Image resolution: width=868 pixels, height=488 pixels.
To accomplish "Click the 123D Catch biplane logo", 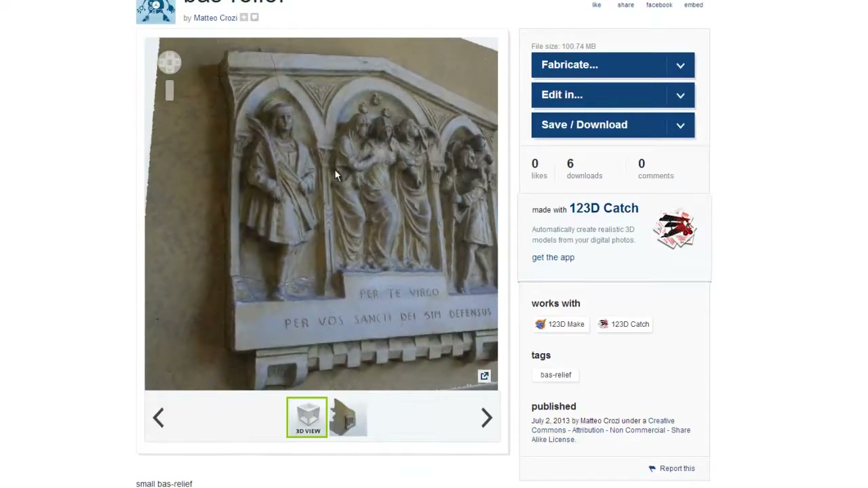I will (675, 230).
